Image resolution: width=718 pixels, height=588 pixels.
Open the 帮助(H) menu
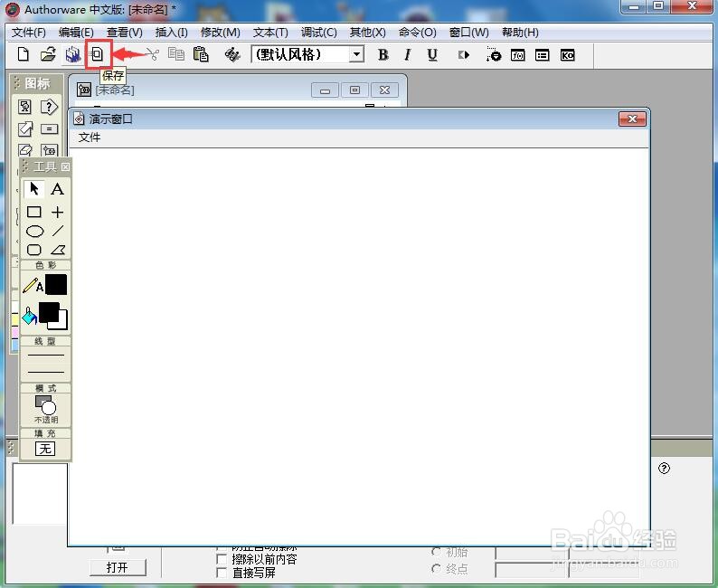tap(520, 33)
